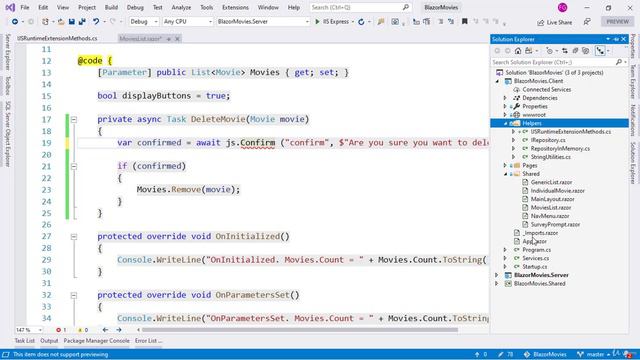Select NavMenu.razor in Shared folder
The image size is (640, 360).
tap(550, 216)
